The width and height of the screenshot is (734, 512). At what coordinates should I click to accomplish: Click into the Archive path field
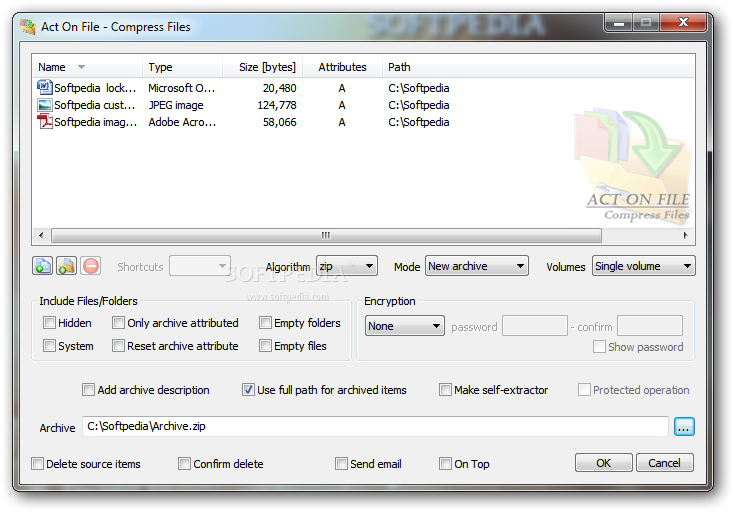[375, 426]
